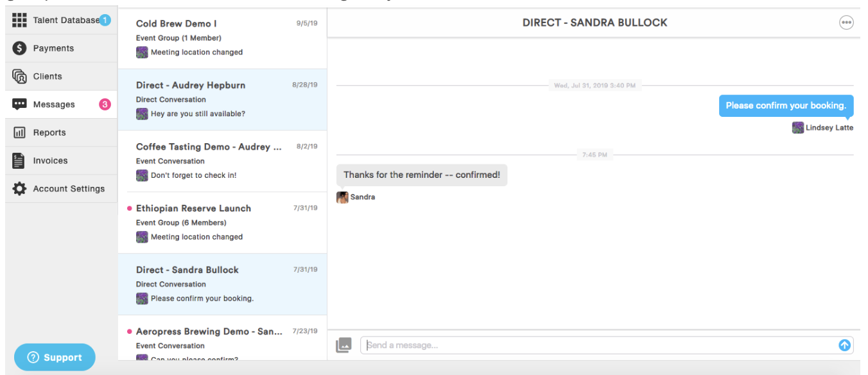Click the Clients icon in sidebar
Screen dimensions: 868x375
point(19,76)
